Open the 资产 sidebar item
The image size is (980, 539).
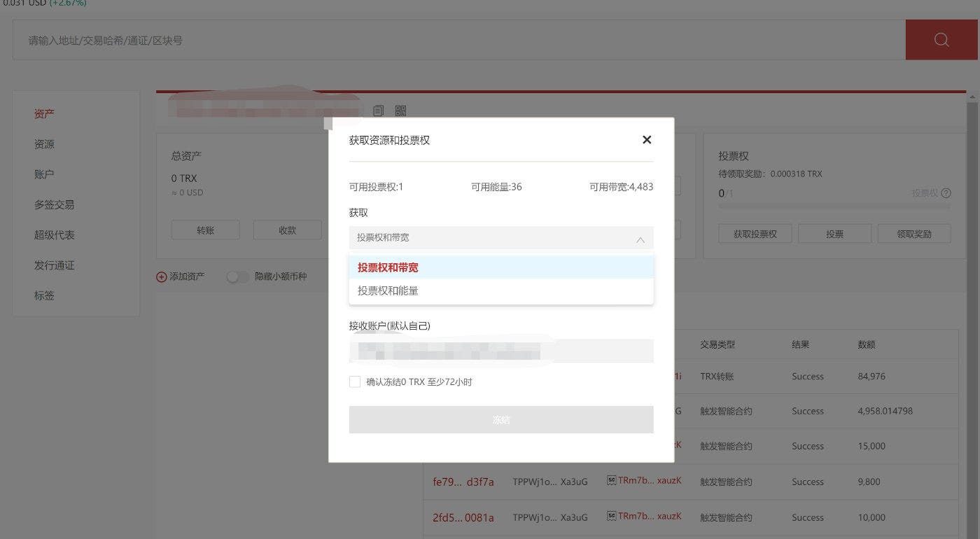44,113
